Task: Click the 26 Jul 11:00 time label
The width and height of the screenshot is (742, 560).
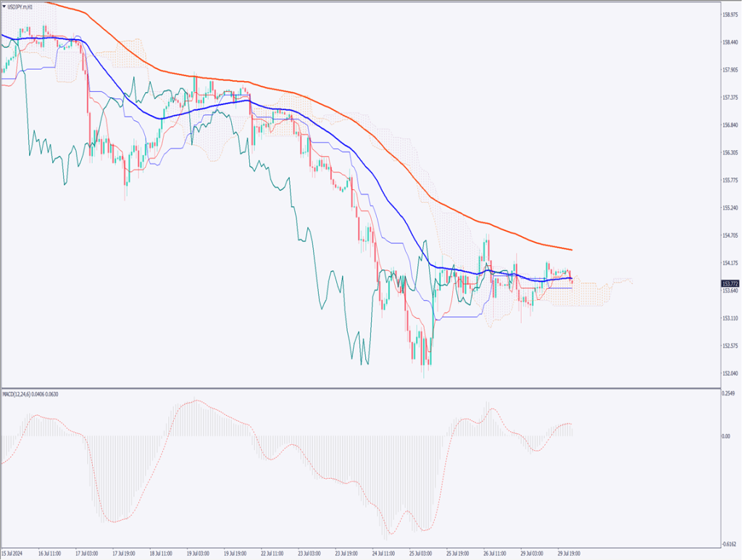Action: 493,551
